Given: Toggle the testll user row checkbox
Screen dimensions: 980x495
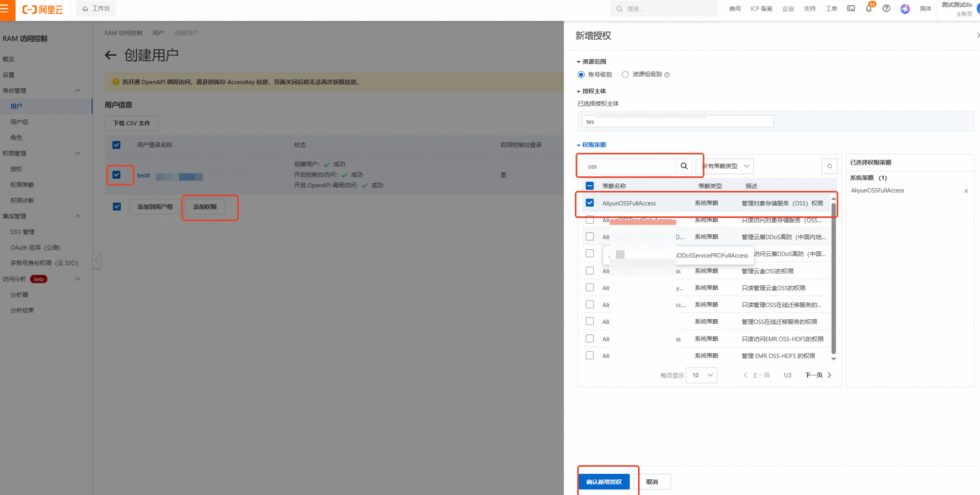Looking at the screenshot, I should click(x=117, y=175).
